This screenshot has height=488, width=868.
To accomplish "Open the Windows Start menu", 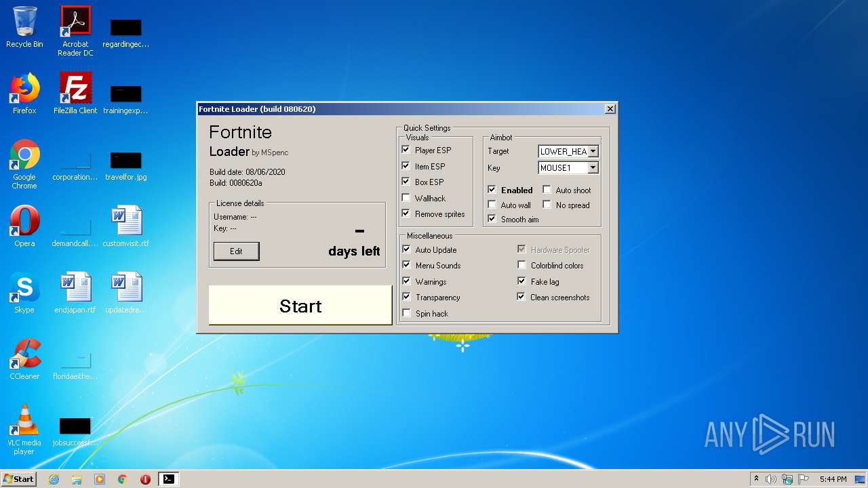I will pos(19,479).
